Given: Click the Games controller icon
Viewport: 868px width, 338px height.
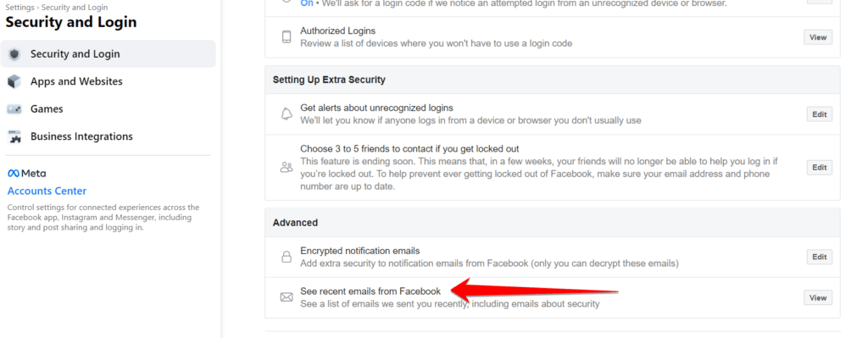Looking at the screenshot, I should (14, 109).
